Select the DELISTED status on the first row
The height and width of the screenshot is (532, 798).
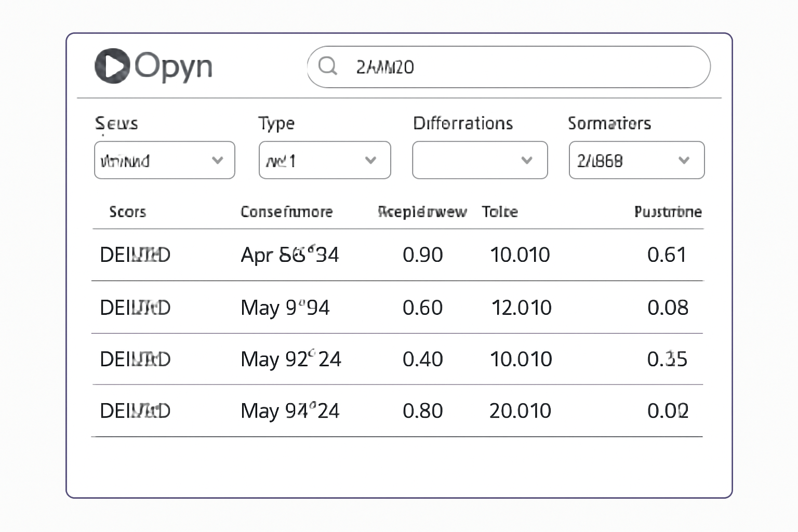tap(135, 255)
